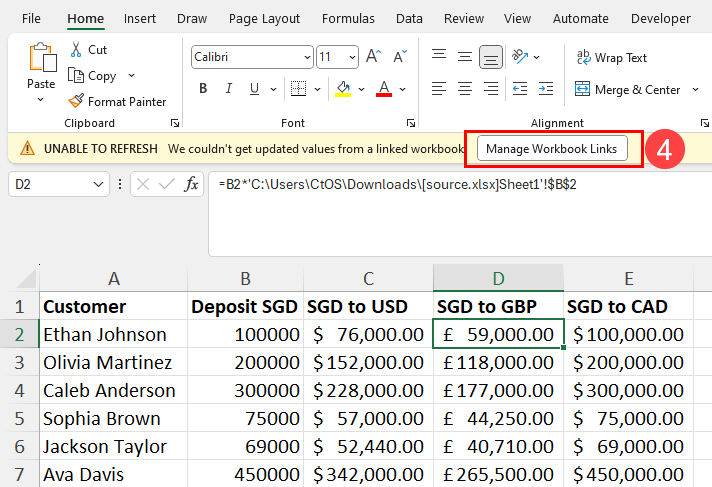The image size is (712, 487).
Task: Align text right
Action: point(491,89)
